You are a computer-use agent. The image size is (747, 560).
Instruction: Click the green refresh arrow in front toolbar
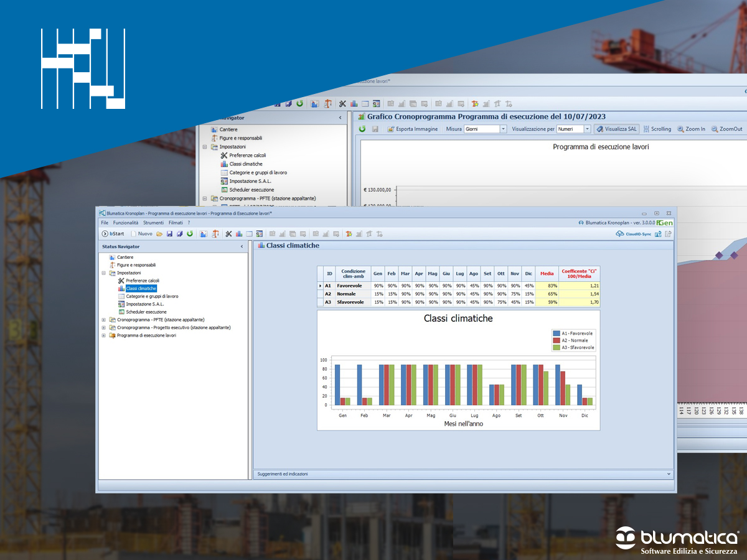tap(189, 233)
